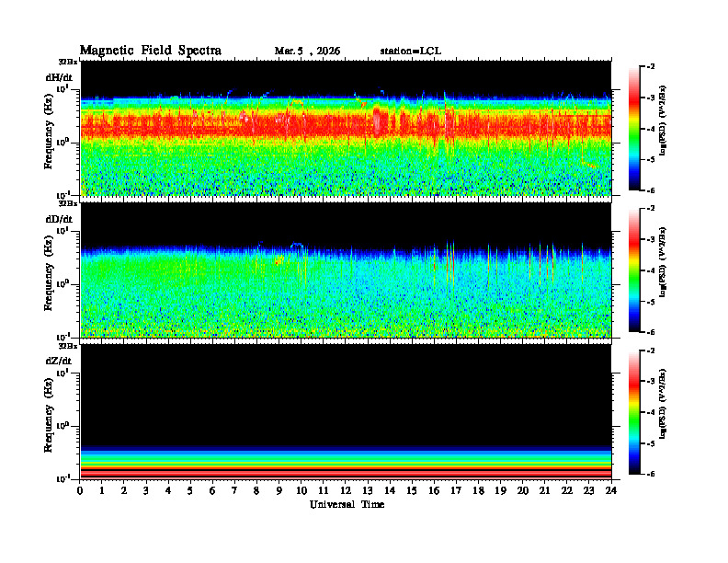728x563 pixels.
Task: Click the hour 24 tick label on the time axis
Action: pyautogui.click(x=611, y=490)
